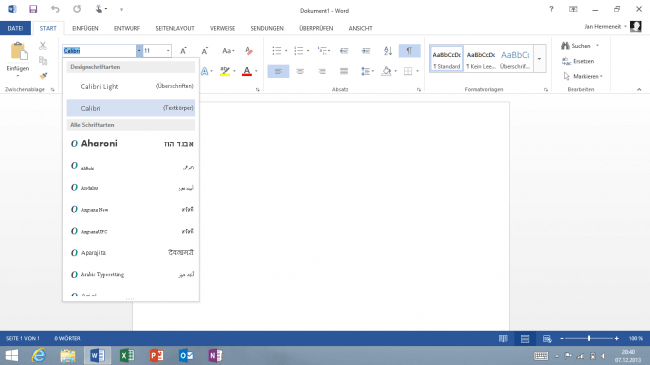Click line spacing icon

365,71
